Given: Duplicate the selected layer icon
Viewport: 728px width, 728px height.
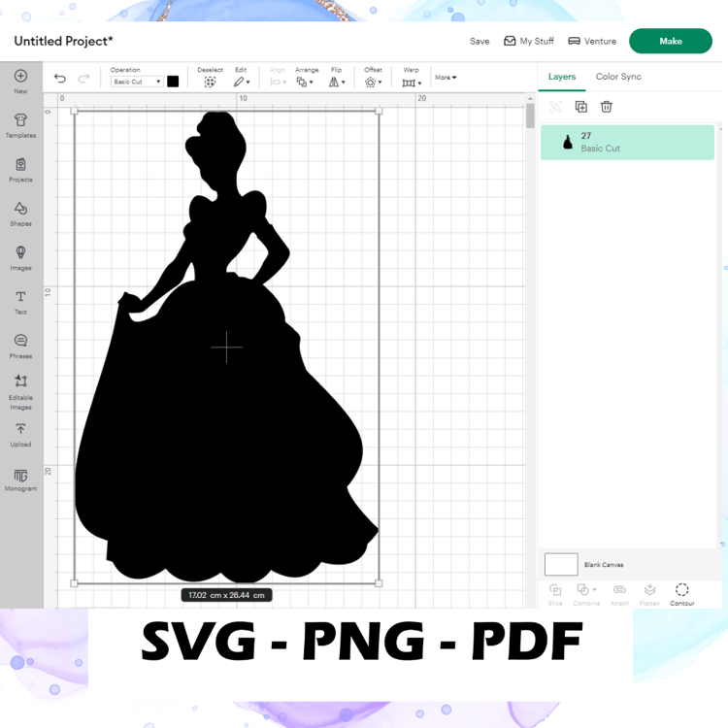Looking at the screenshot, I should (580, 107).
